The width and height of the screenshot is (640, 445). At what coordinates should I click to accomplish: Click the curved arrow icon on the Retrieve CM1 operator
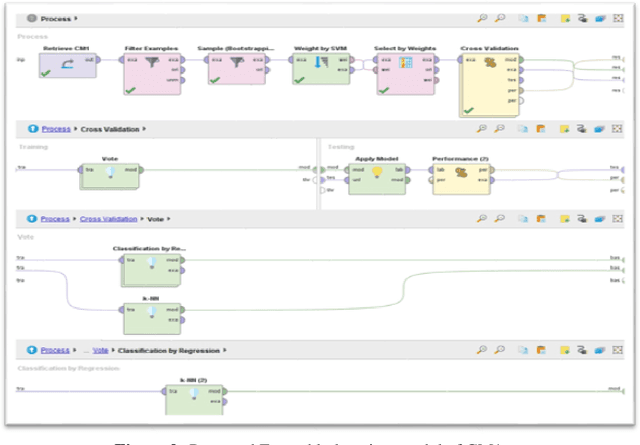[x=68, y=64]
